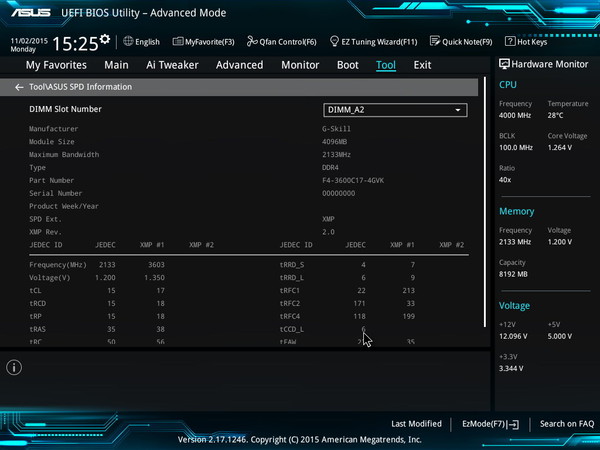Screen dimensions: 600x450
Task: Click the tRRD_S row label
Action: tap(292, 265)
